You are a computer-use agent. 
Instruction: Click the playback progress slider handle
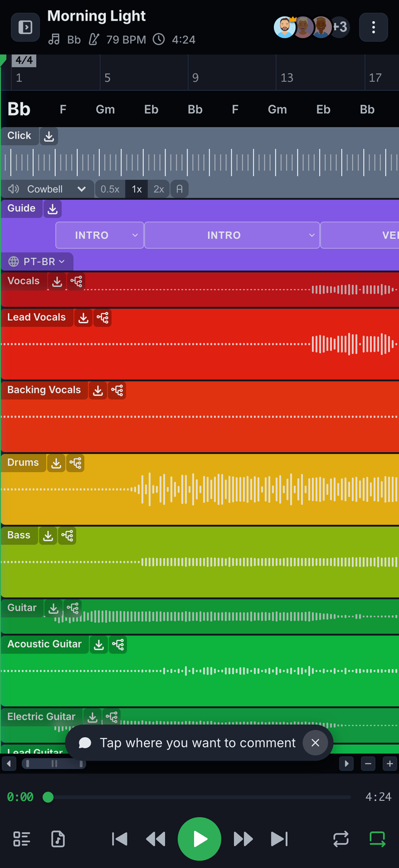(48, 797)
